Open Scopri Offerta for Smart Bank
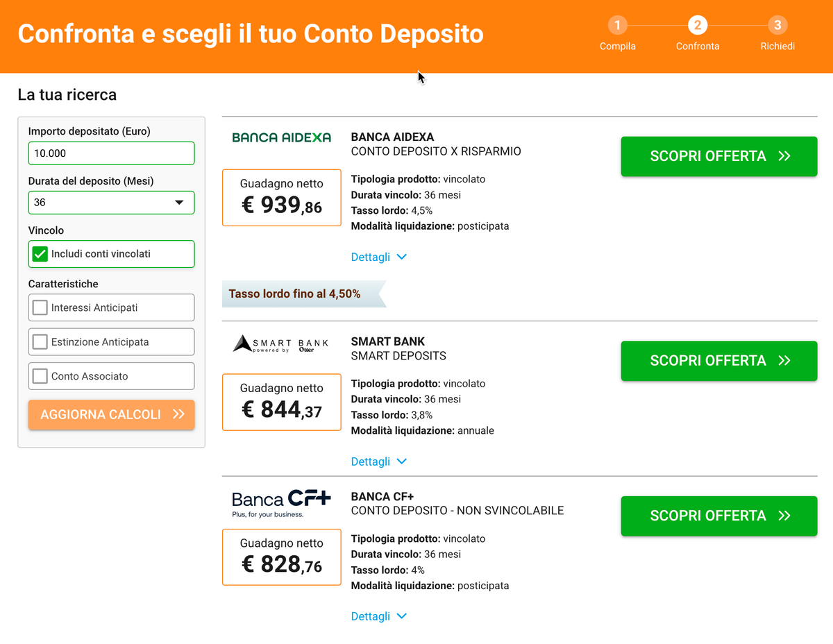Screen dimensions: 833x644 (x=719, y=361)
